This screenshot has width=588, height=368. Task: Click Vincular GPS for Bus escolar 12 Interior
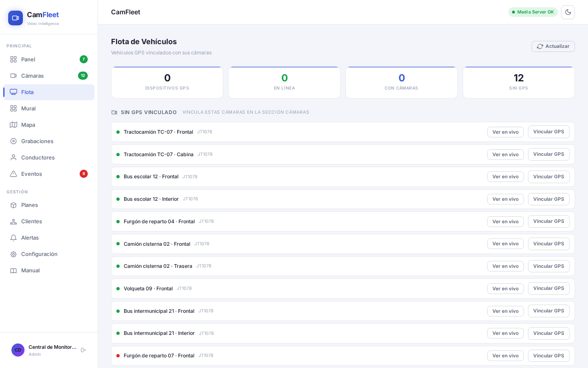click(548, 199)
